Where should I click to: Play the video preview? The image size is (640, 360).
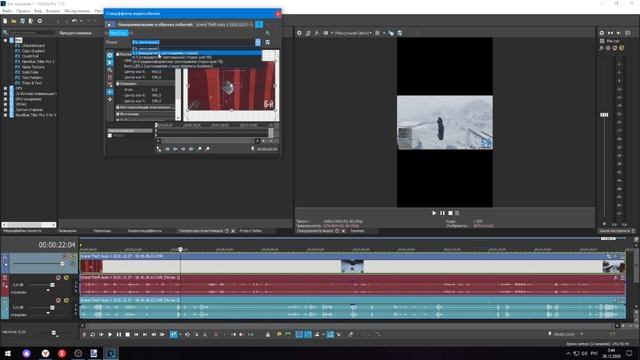click(x=434, y=213)
